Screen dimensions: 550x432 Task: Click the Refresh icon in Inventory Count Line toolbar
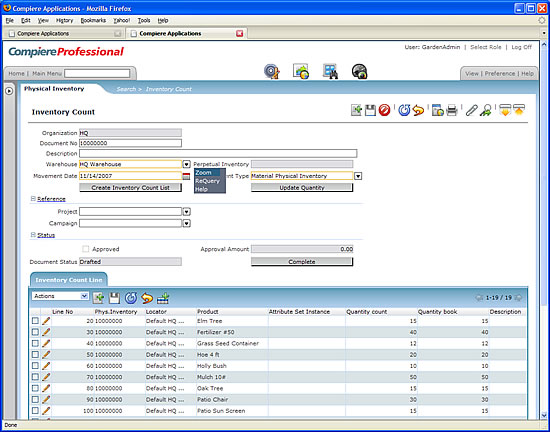coord(131,298)
